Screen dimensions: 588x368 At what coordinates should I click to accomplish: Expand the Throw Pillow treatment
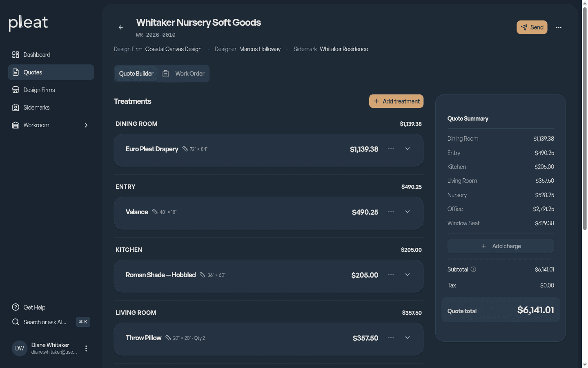408,338
